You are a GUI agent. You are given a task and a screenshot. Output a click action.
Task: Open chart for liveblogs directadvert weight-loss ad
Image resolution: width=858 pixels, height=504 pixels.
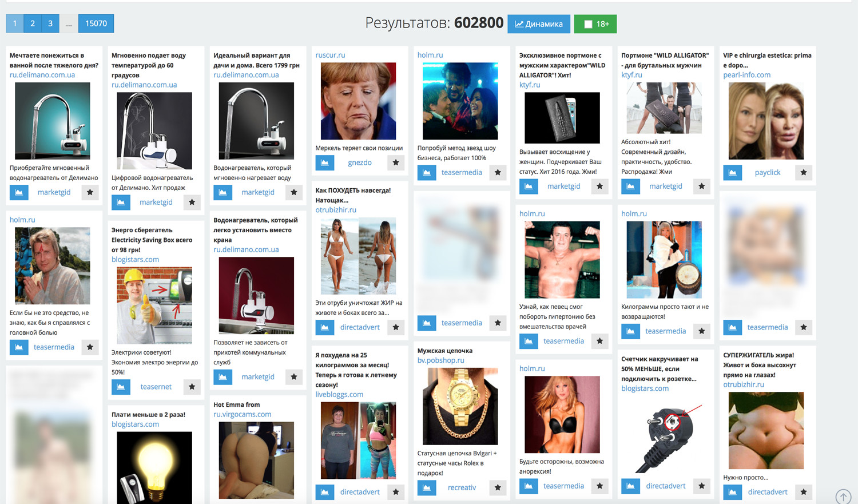[x=324, y=492]
